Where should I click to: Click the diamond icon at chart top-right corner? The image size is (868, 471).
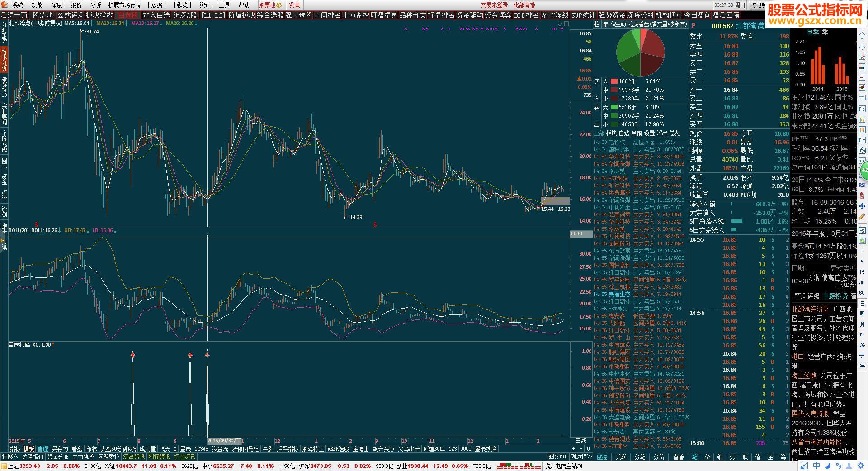(x=560, y=24)
